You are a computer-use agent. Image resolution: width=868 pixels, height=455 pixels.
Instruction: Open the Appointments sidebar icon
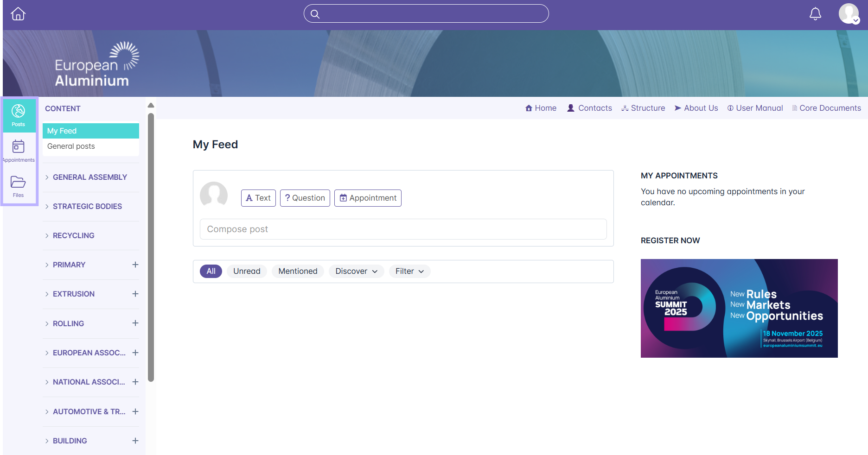pos(19,151)
